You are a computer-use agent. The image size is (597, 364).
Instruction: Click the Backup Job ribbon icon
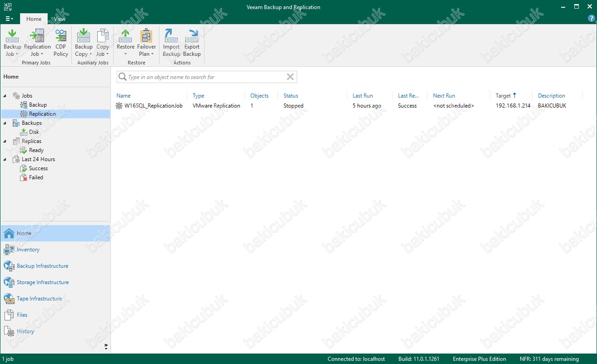12,35
